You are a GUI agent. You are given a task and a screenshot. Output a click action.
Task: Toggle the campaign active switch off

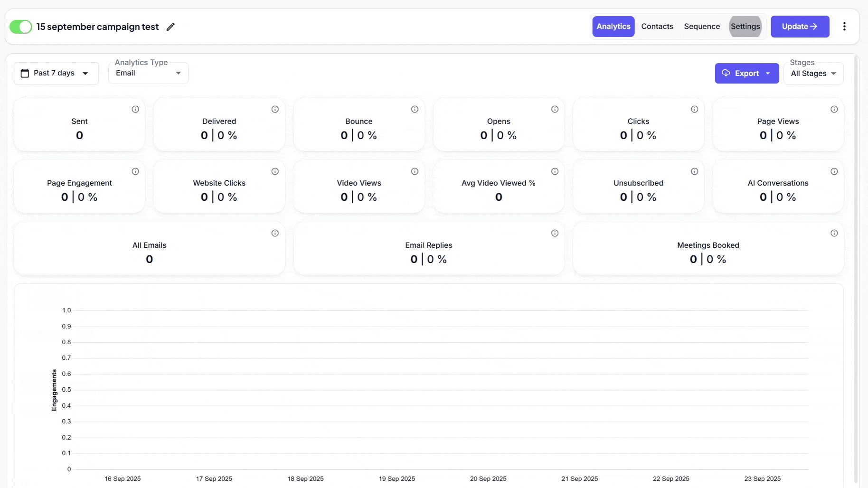click(x=21, y=27)
